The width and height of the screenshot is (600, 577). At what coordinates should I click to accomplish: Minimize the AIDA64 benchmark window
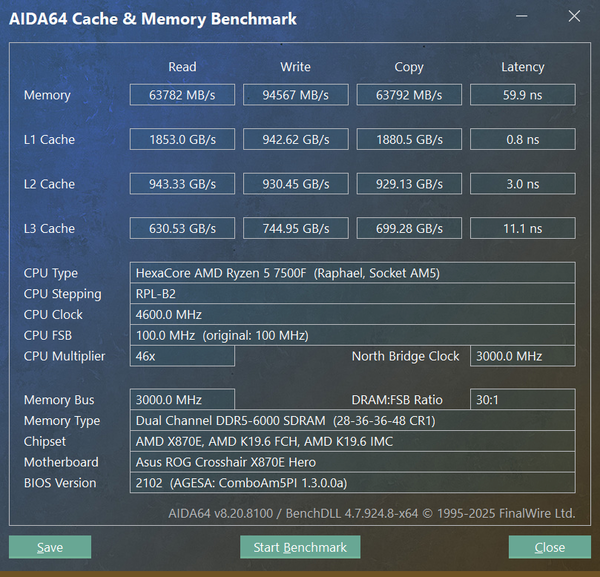click(x=522, y=16)
